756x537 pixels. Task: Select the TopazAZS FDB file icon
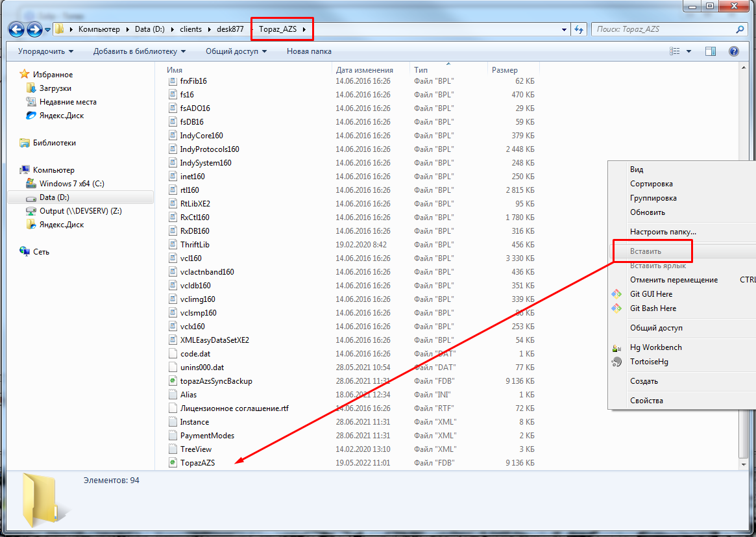tap(173, 463)
